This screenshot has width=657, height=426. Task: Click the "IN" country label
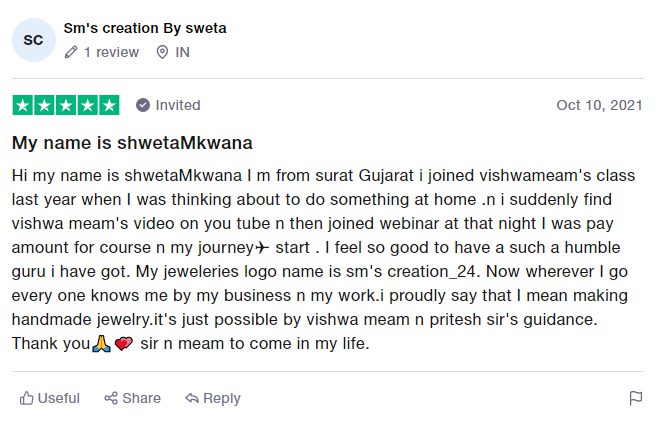[182, 52]
